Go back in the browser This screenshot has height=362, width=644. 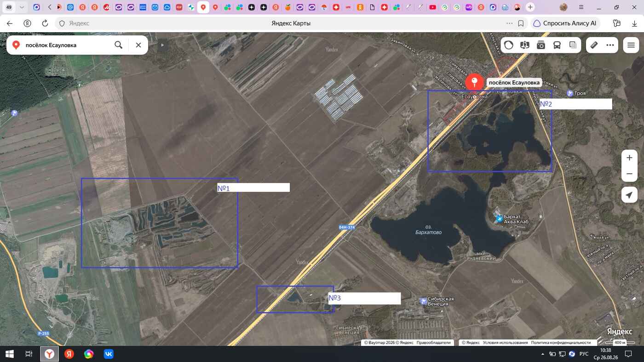click(10, 23)
